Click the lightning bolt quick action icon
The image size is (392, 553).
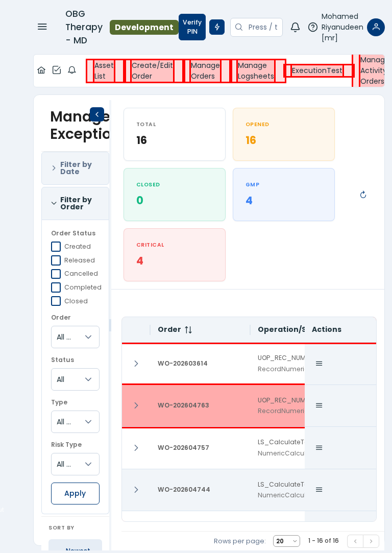pyautogui.click(x=217, y=27)
